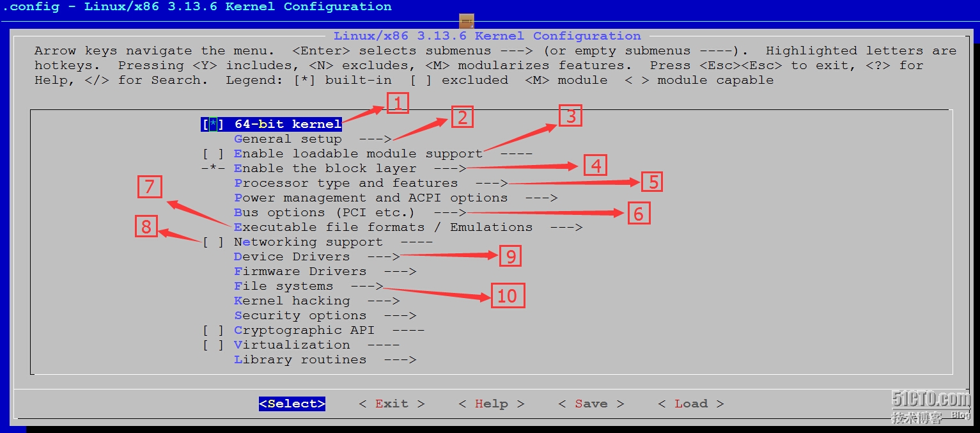Open the Firmware Drivers submenu
The height and width of the screenshot is (433, 980).
coord(325,271)
